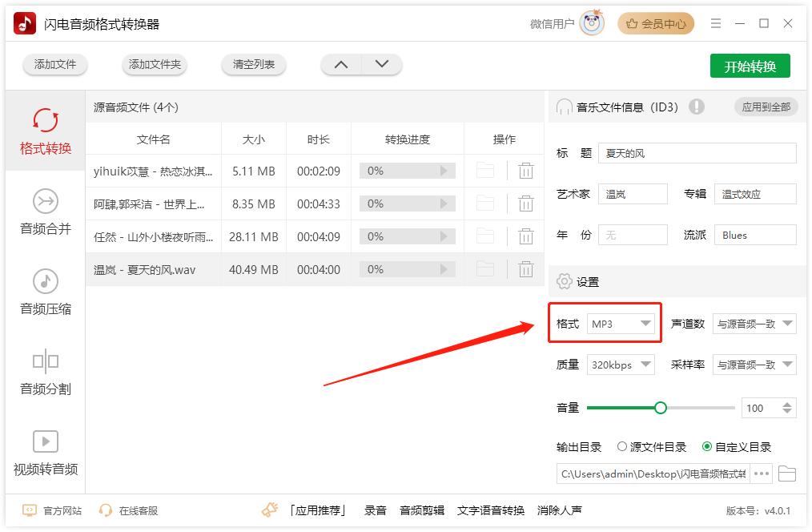Select the 格式转换 sidebar tool
Image resolution: width=812 pixels, height=532 pixels.
(x=45, y=135)
